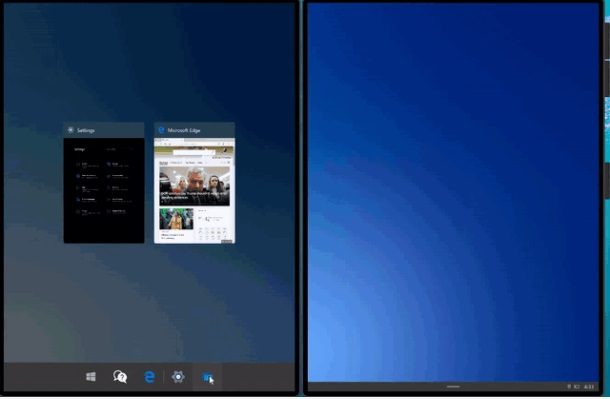Open the Settings gear icon in taskbar

pyautogui.click(x=178, y=376)
